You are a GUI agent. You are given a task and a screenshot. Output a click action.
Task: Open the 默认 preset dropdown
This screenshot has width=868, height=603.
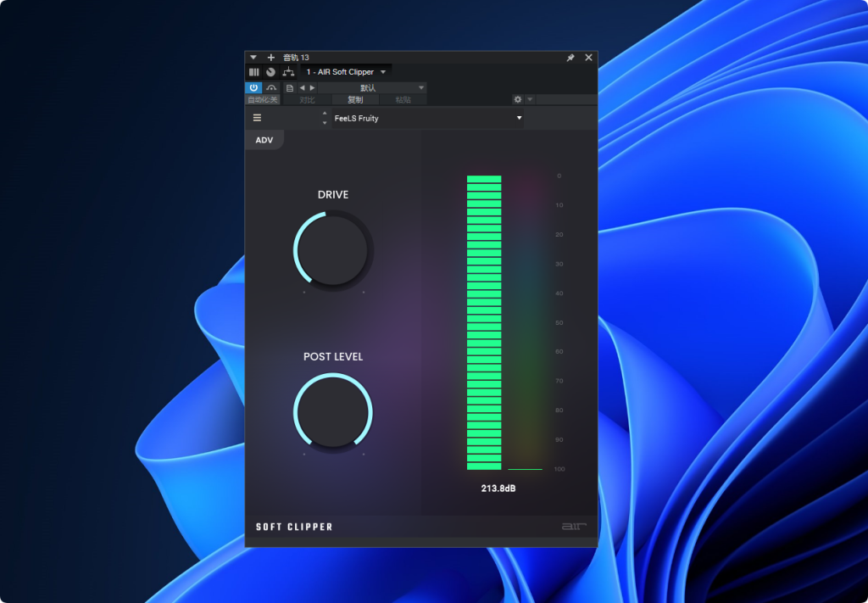(x=372, y=88)
